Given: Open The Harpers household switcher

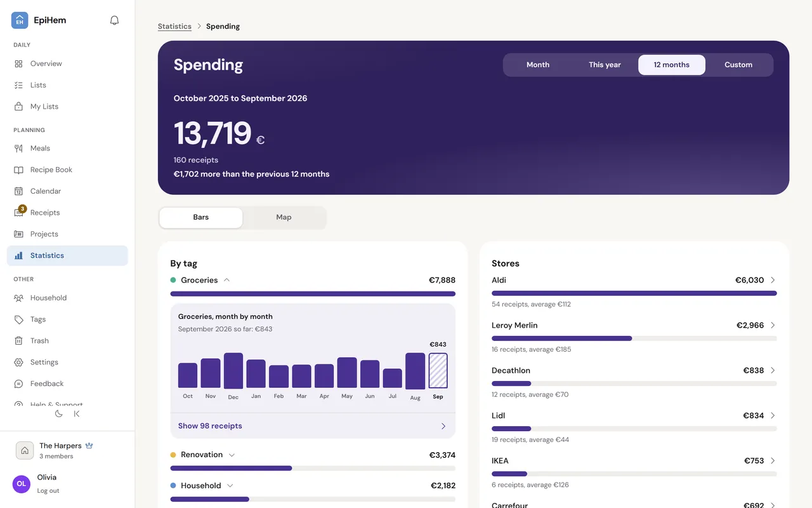Looking at the screenshot, I should 67,450.
